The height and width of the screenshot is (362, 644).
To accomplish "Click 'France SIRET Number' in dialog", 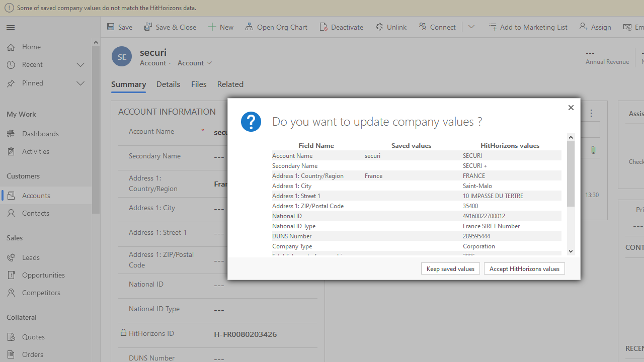I will 492,226.
